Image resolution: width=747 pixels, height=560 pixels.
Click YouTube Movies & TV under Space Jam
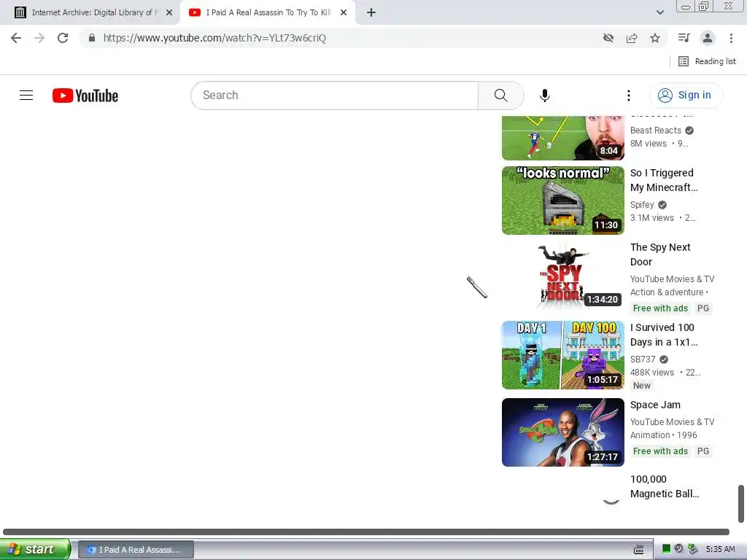click(x=672, y=422)
